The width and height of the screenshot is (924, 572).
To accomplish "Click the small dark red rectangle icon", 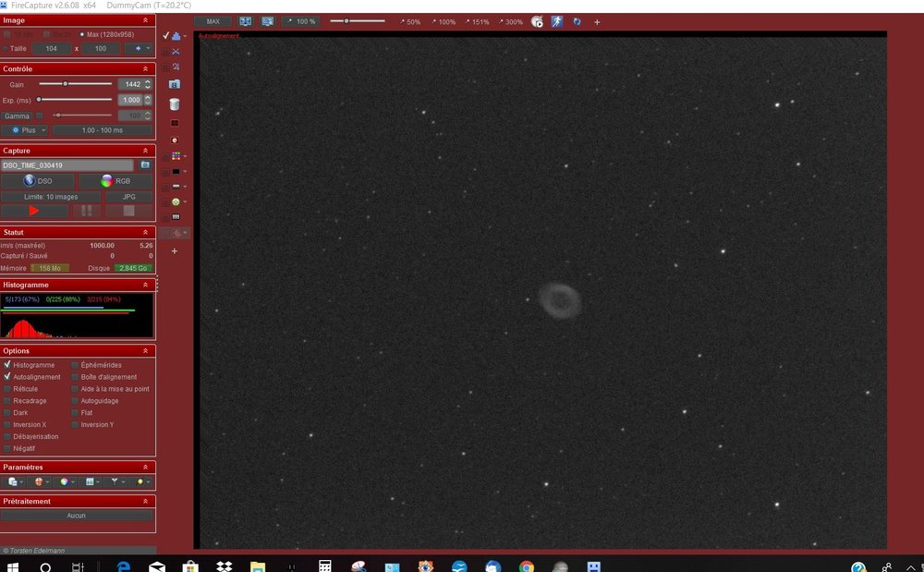I will (x=175, y=123).
